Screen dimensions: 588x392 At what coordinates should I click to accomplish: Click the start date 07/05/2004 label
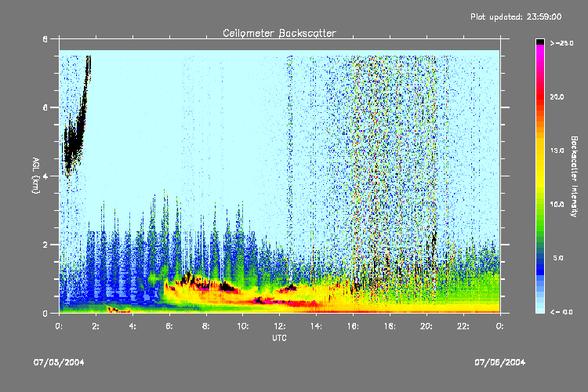[59, 362]
